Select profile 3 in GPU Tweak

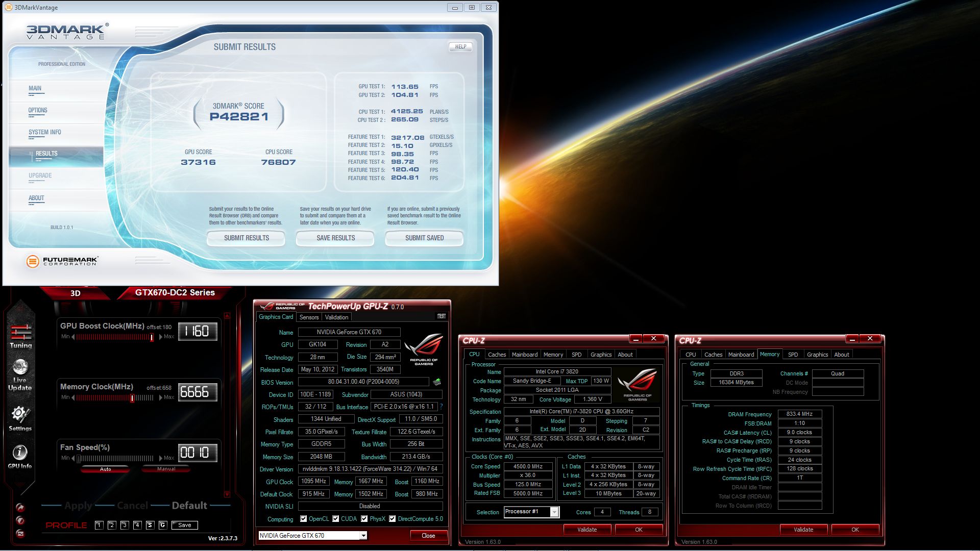(x=125, y=525)
